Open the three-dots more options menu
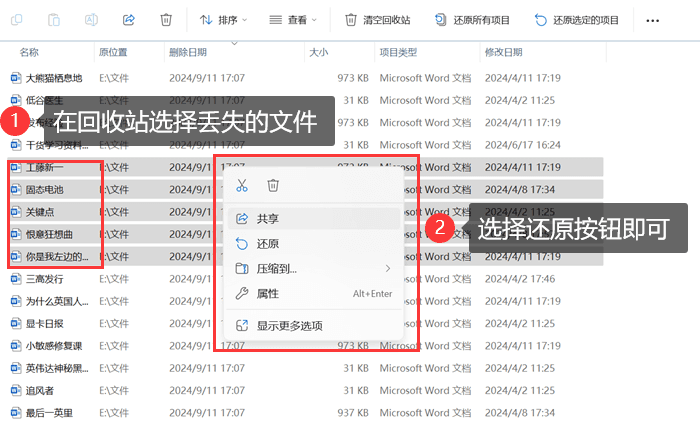The image size is (700, 422). 653,19
